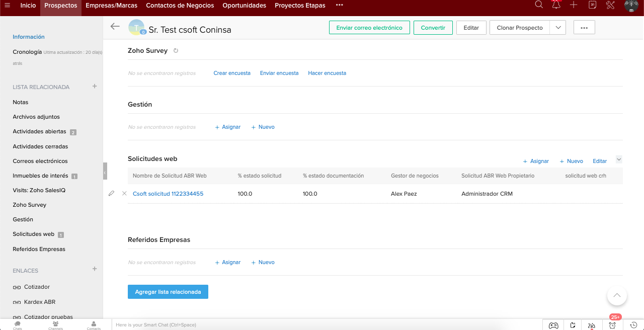Image resolution: width=644 pixels, height=330 pixels.
Task: Edit the Csoft solicitud row pencil icon
Action: (x=112, y=194)
